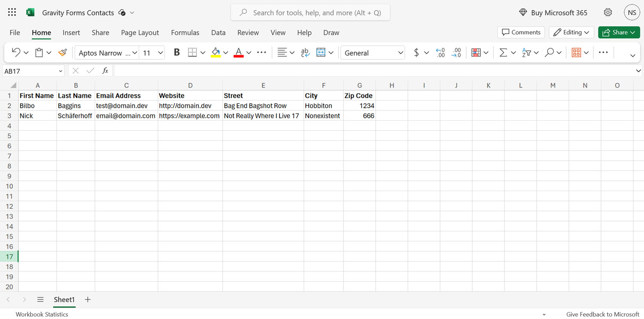Toggle Wrap Text icon
The height and width of the screenshot is (319, 644).
(305, 52)
